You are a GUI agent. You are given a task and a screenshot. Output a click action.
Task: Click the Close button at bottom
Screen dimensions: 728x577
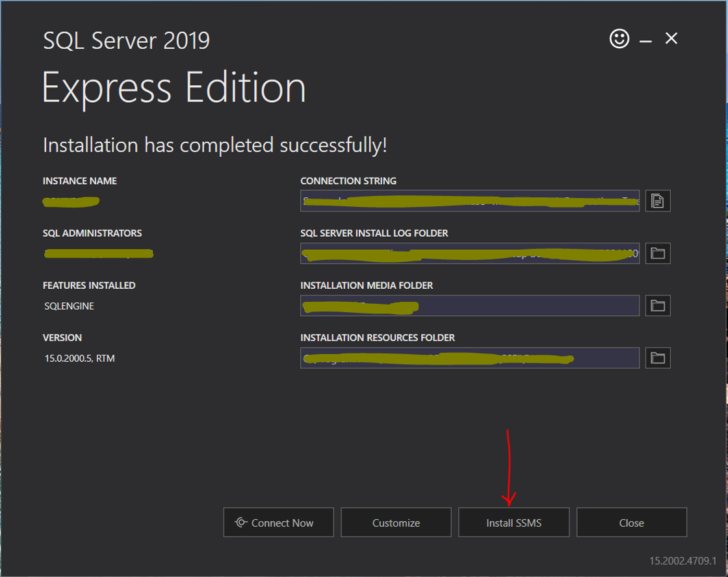631,522
